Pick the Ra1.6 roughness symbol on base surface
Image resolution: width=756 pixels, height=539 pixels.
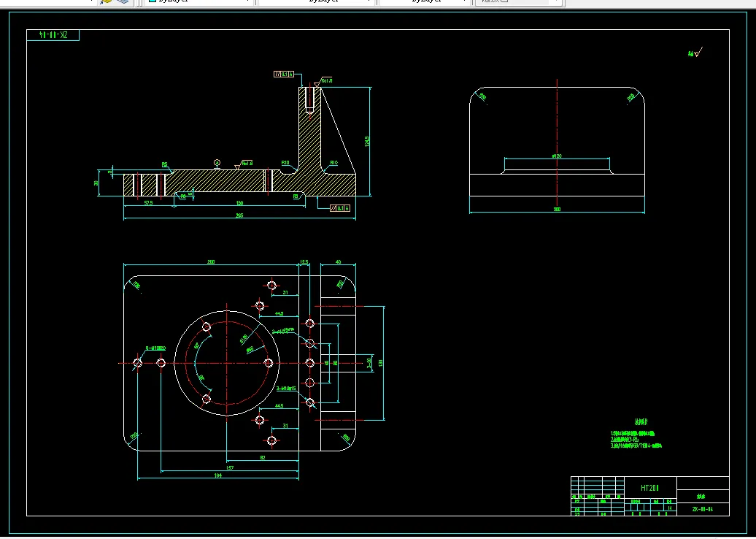pos(244,164)
